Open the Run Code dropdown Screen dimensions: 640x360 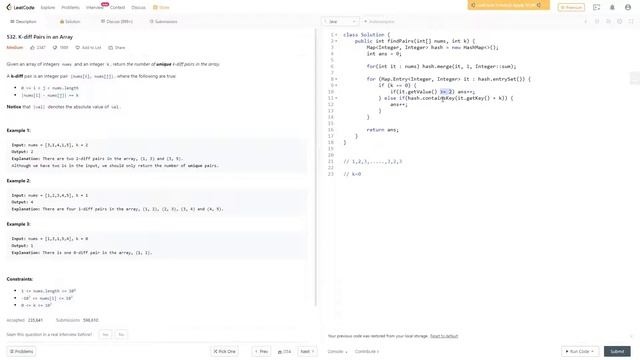pos(580,351)
